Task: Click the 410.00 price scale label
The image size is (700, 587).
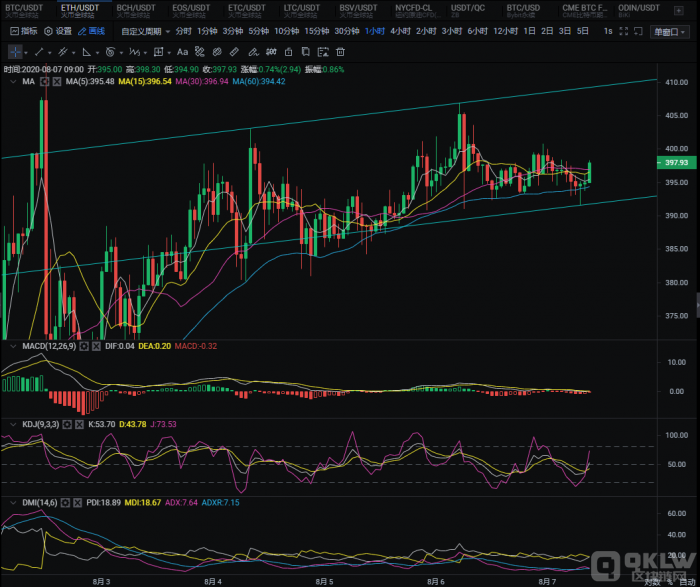Action: coord(676,82)
